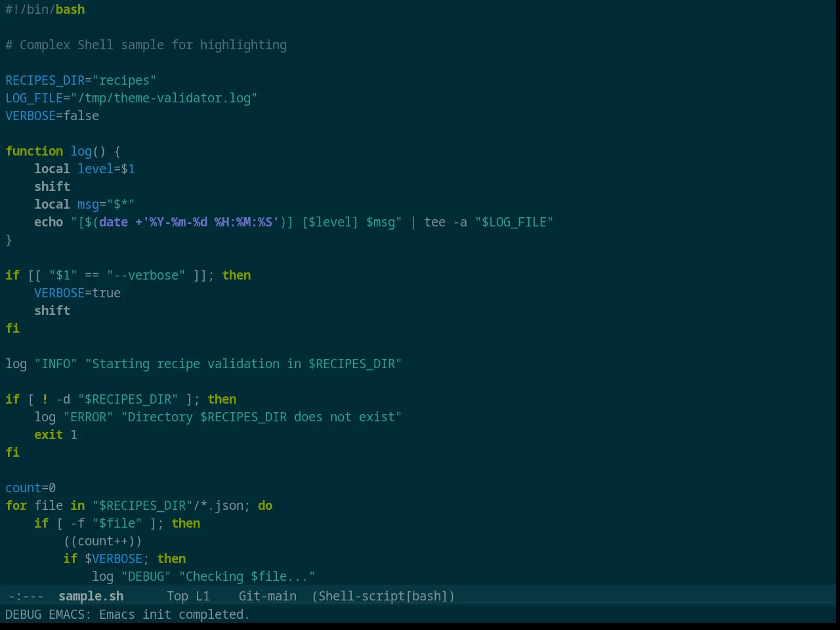840x630 pixels.
Task: Click the VERBOSE=true line
Action: (77, 293)
